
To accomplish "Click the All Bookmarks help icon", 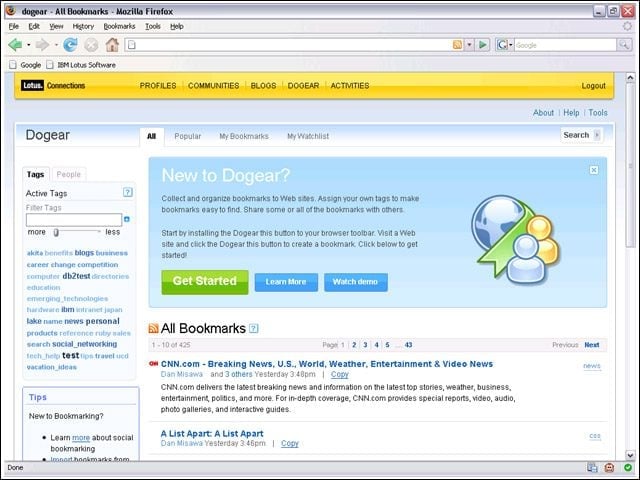I will 253,328.
